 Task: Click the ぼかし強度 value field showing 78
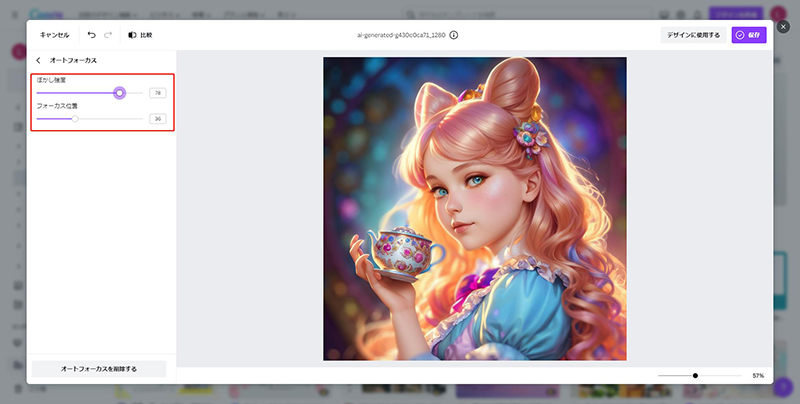(x=157, y=93)
